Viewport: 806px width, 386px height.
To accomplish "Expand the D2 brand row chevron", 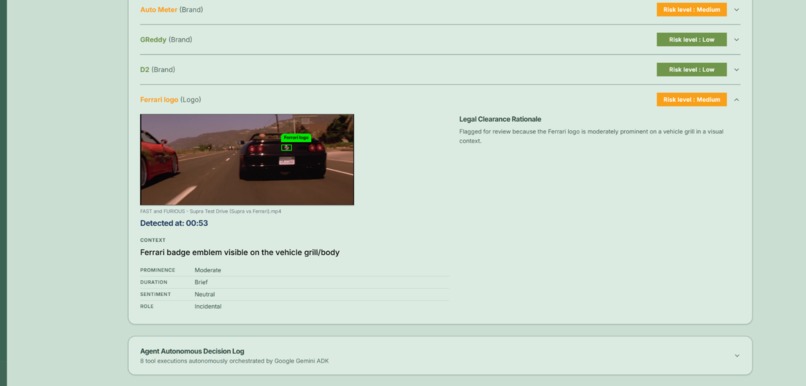I will pos(737,70).
